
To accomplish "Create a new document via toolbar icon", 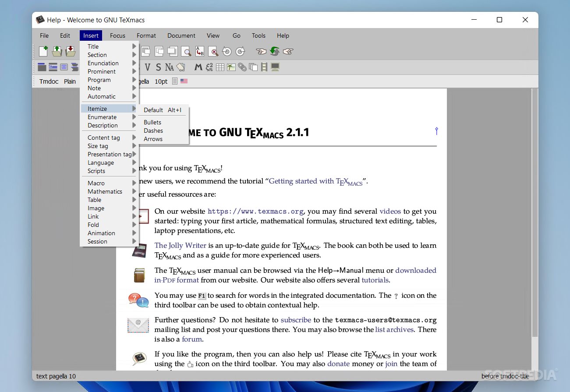I will [x=43, y=51].
